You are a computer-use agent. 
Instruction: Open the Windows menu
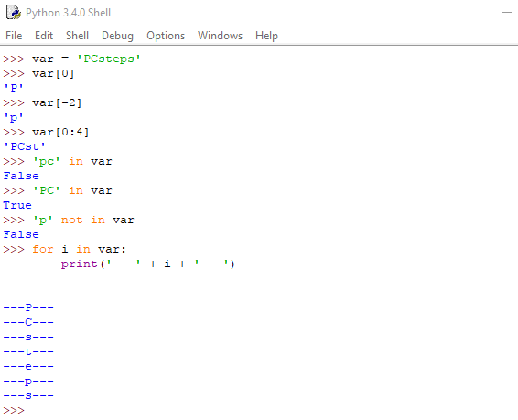point(220,36)
